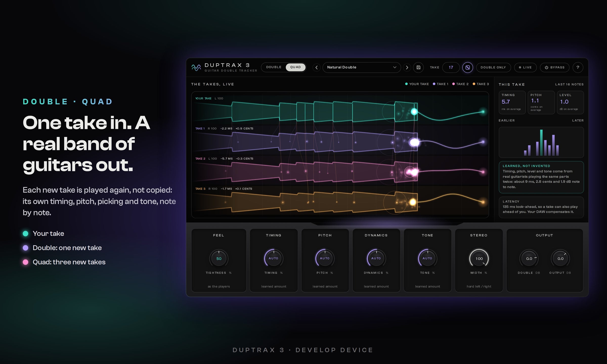Image resolution: width=607 pixels, height=364 pixels.
Task: Click the Dynamics AUTO knob
Action: point(376,258)
